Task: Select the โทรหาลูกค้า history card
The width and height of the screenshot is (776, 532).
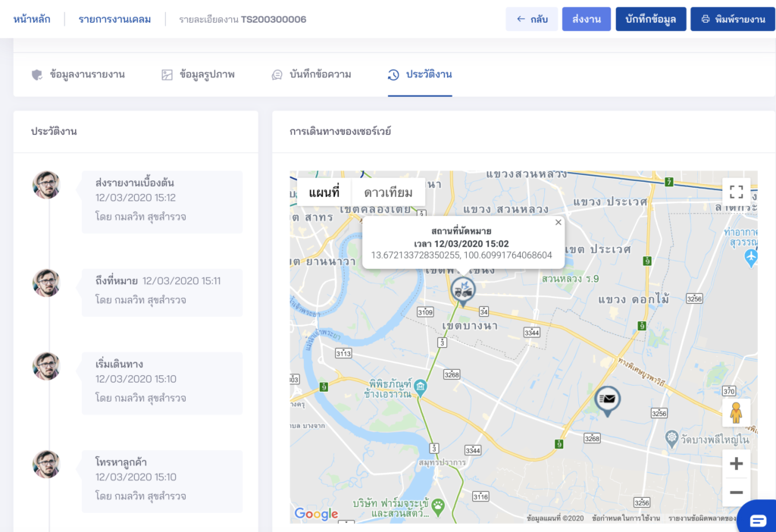Action: tap(162, 481)
